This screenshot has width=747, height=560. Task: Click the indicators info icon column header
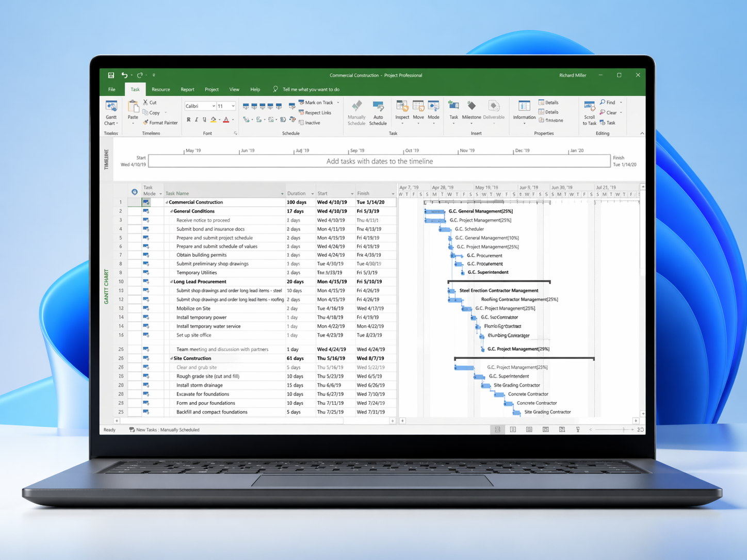tap(135, 192)
